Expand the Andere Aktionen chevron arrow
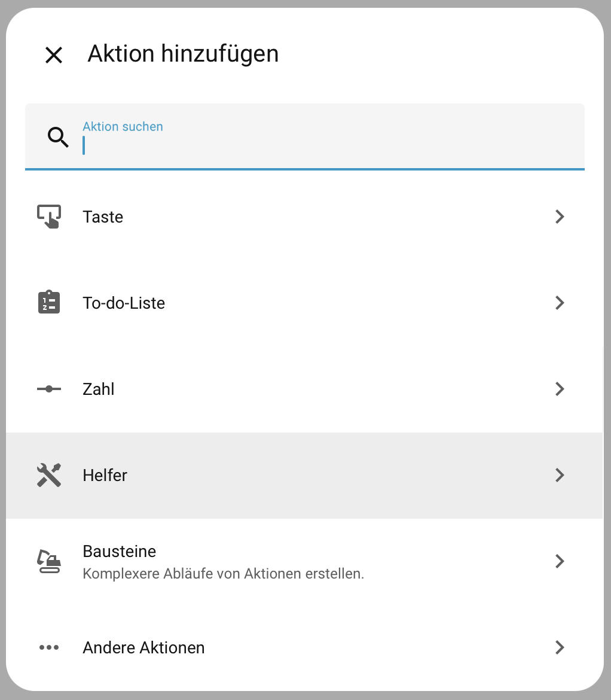 (560, 647)
